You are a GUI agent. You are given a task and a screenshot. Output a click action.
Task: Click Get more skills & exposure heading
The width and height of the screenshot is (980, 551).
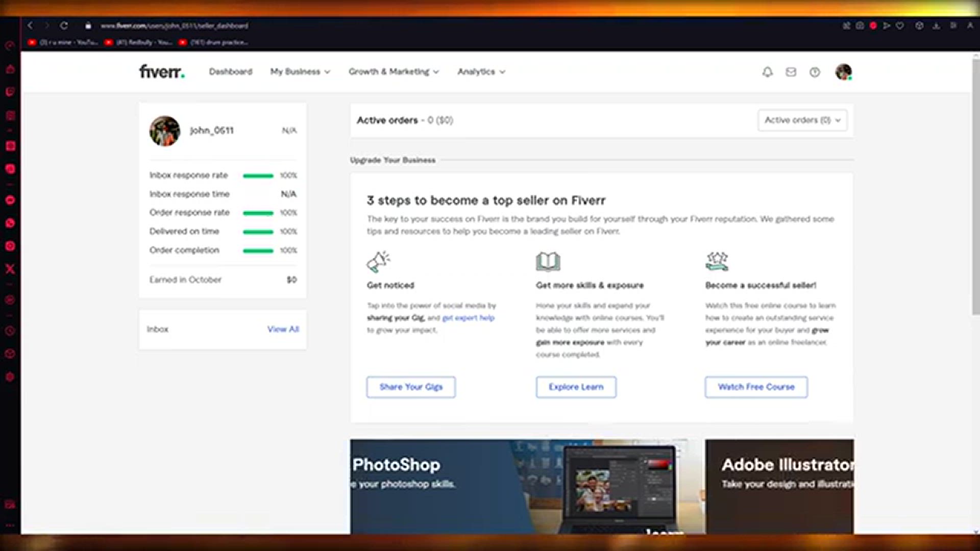pyautogui.click(x=590, y=285)
